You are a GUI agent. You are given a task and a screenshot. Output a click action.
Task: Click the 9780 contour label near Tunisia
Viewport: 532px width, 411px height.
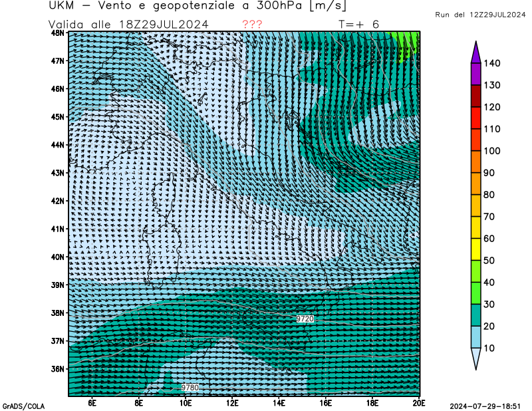pyautogui.click(x=190, y=387)
